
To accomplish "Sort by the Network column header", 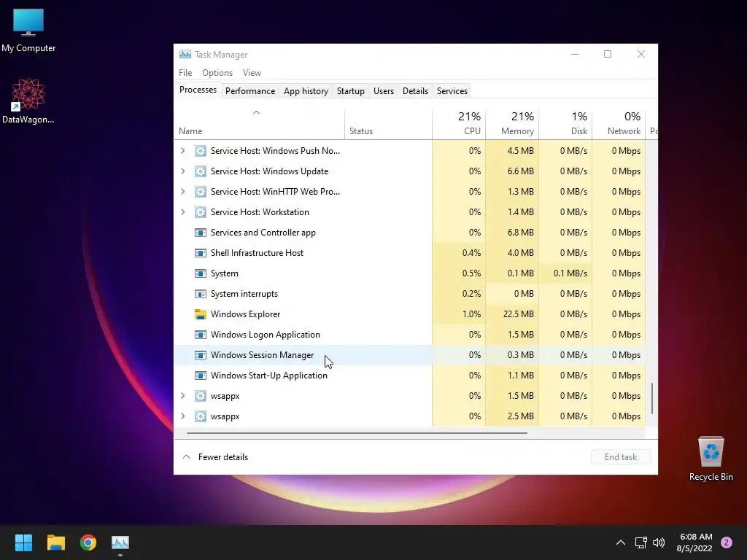I will 619,124.
